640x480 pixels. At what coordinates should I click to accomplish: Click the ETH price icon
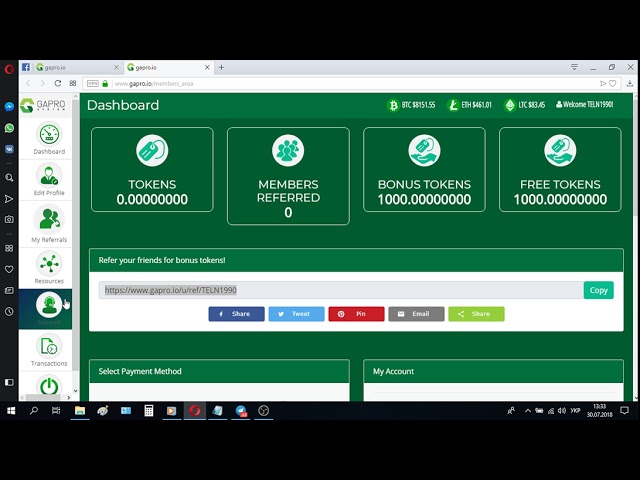(x=453, y=105)
